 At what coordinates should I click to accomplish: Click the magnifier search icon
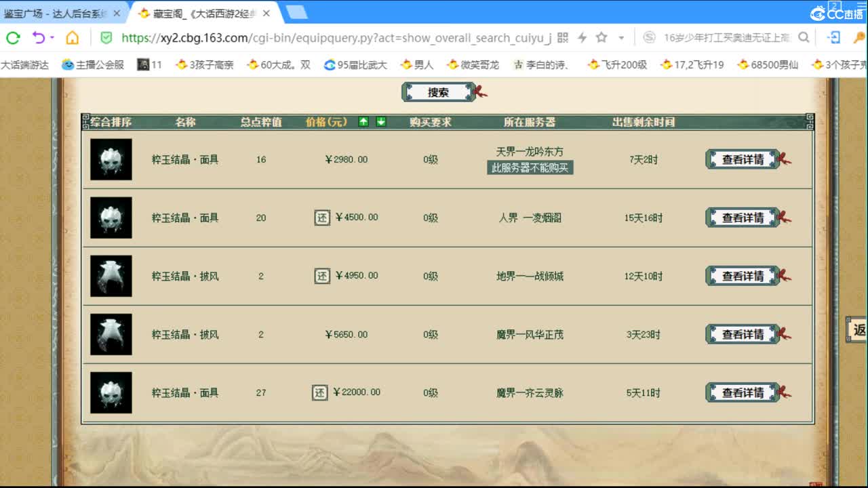point(804,38)
